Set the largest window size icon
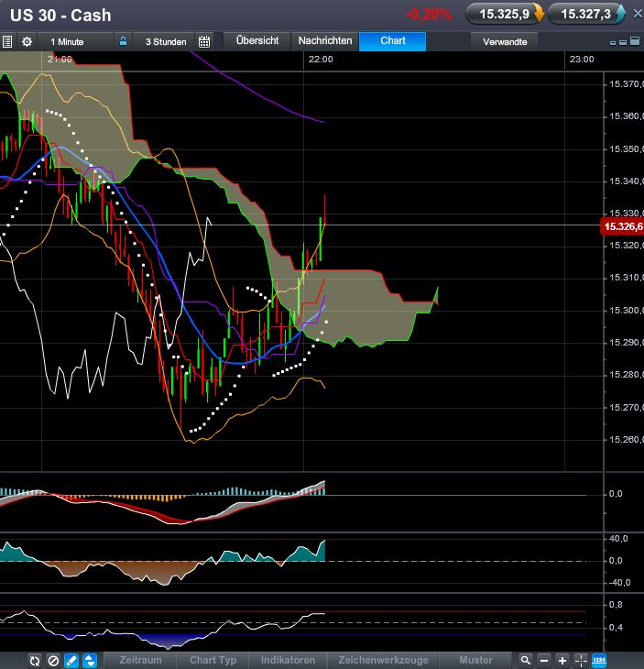The width and height of the screenshot is (644, 669). point(635,41)
